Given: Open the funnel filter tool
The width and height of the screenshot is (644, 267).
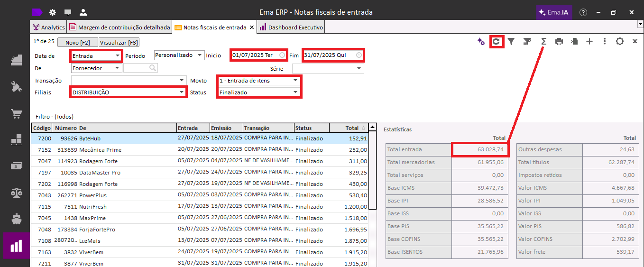Looking at the screenshot, I should pyautogui.click(x=511, y=42).
